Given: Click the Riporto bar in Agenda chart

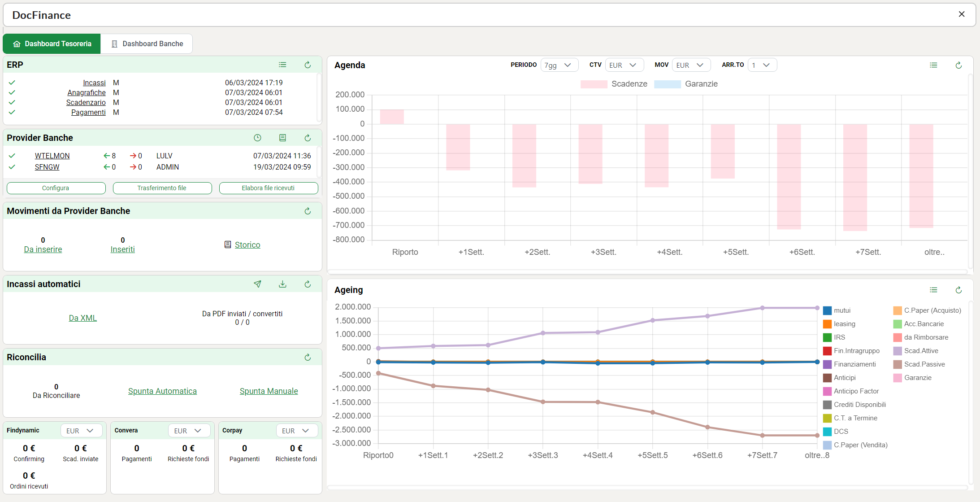Looking at the screenshot, I should pyautogui.click(x=392, y=117).
